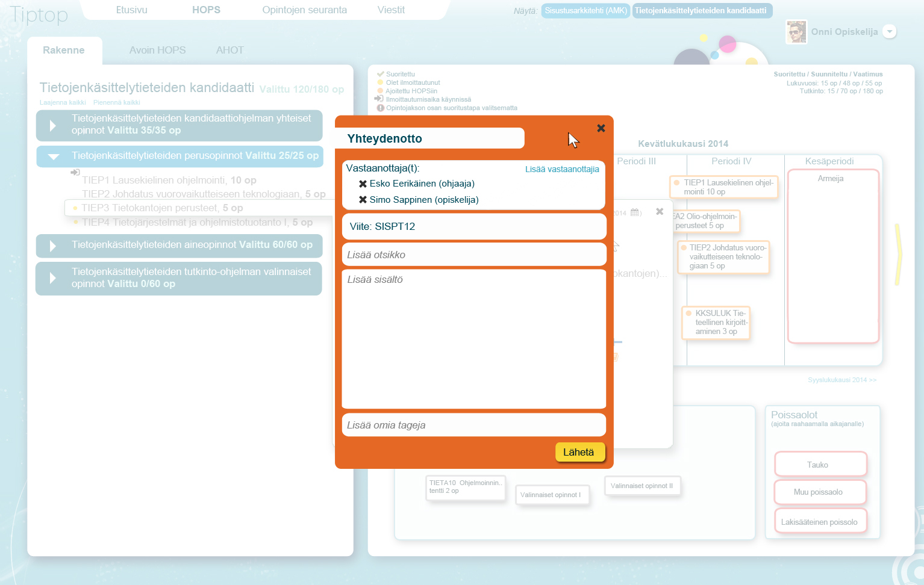Select TIEP3 Tietokantojen perusteet row

199,208
